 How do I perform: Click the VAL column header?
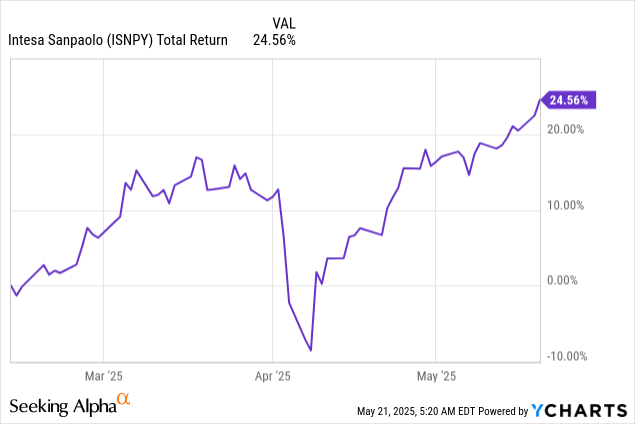(284, 22)
